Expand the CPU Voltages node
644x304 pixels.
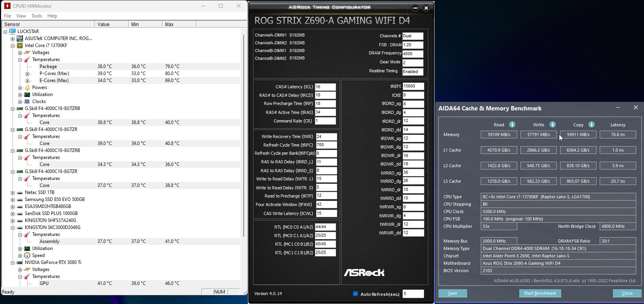(x=20, y=52)
